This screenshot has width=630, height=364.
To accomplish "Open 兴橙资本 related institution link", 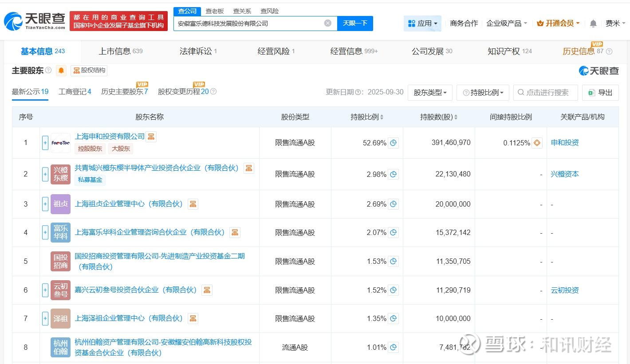I will (x=564, y=174).
